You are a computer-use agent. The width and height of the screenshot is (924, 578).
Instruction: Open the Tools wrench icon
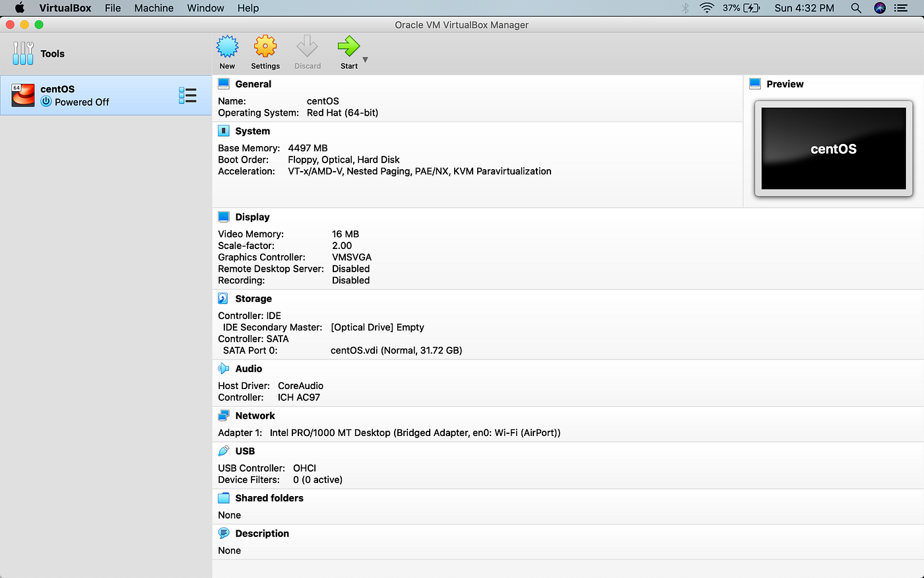(23, 54)
